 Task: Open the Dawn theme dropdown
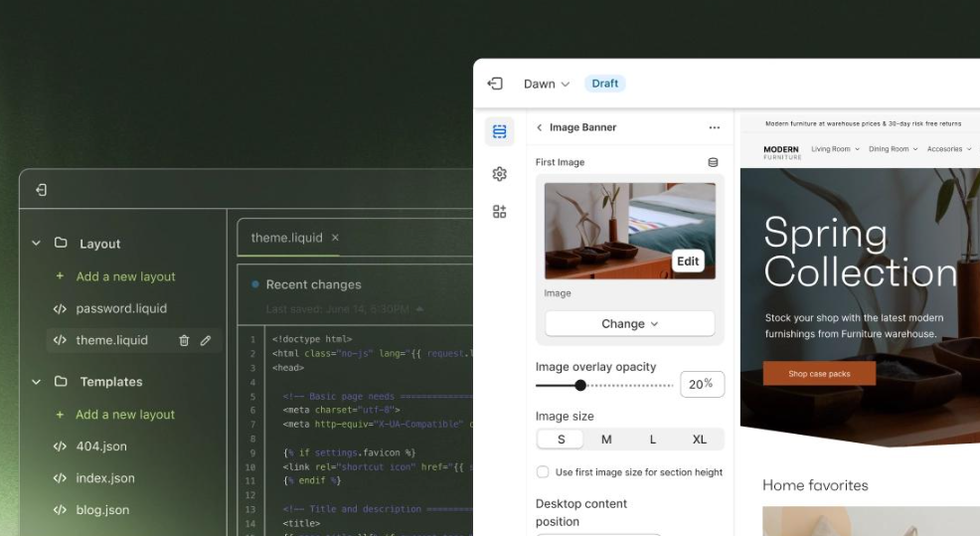547,84
